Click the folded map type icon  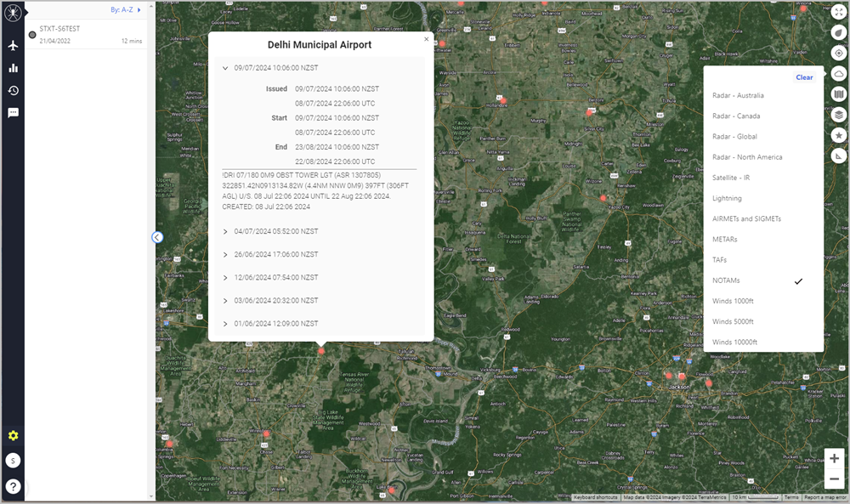(839, 94)
